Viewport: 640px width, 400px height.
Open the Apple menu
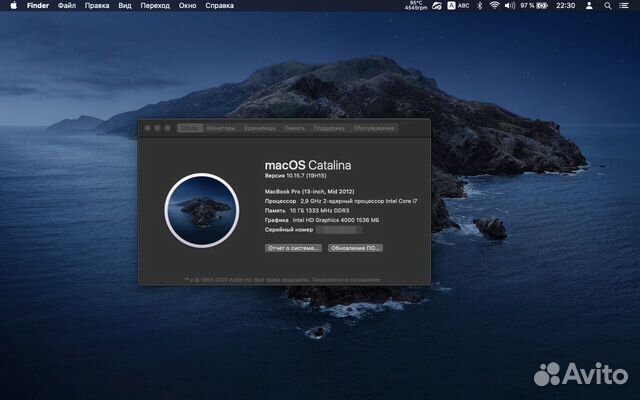[13, 6]
